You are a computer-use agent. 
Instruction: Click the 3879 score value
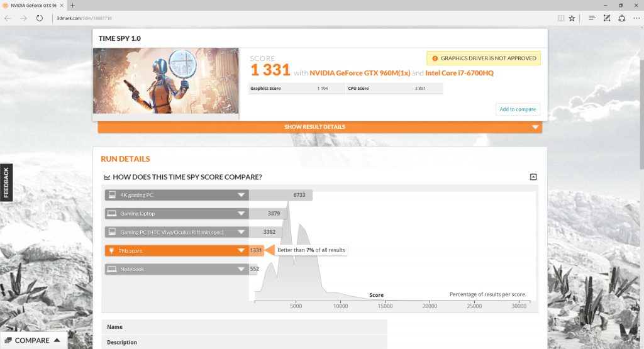274,214
